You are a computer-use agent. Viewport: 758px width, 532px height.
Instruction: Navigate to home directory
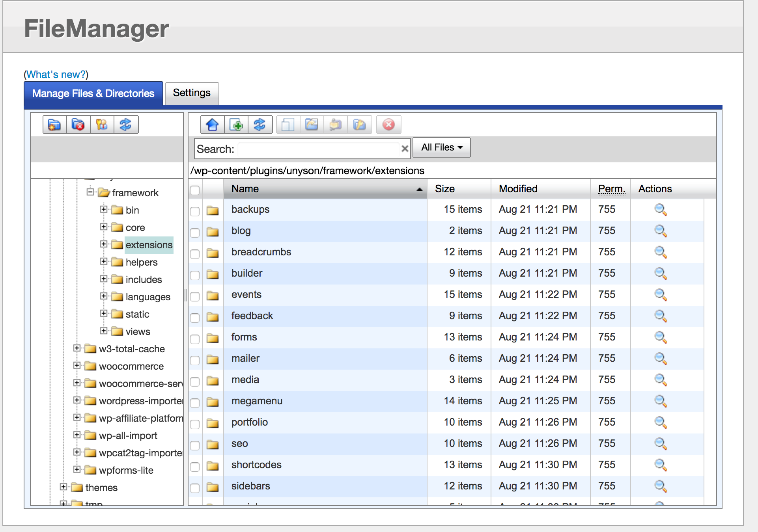[x=212, y=125]
